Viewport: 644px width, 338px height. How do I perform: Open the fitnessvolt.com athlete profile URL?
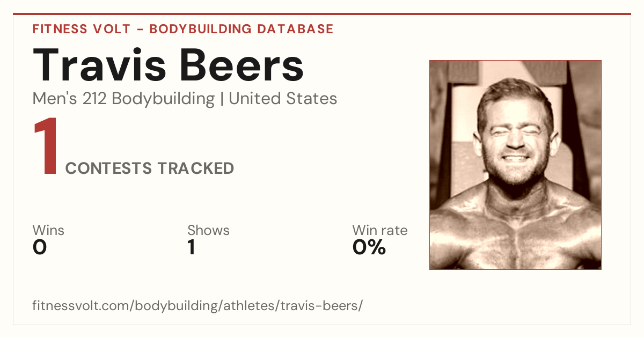[197, 306]
